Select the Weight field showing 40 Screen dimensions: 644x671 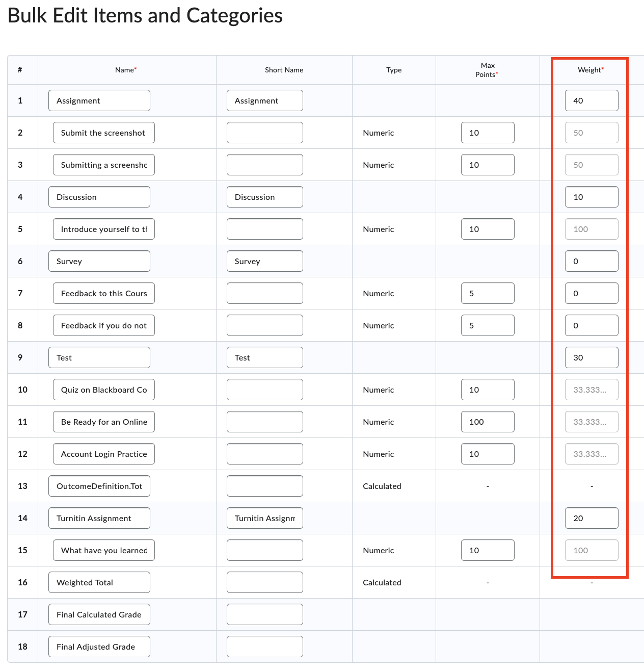click(591, 100)
